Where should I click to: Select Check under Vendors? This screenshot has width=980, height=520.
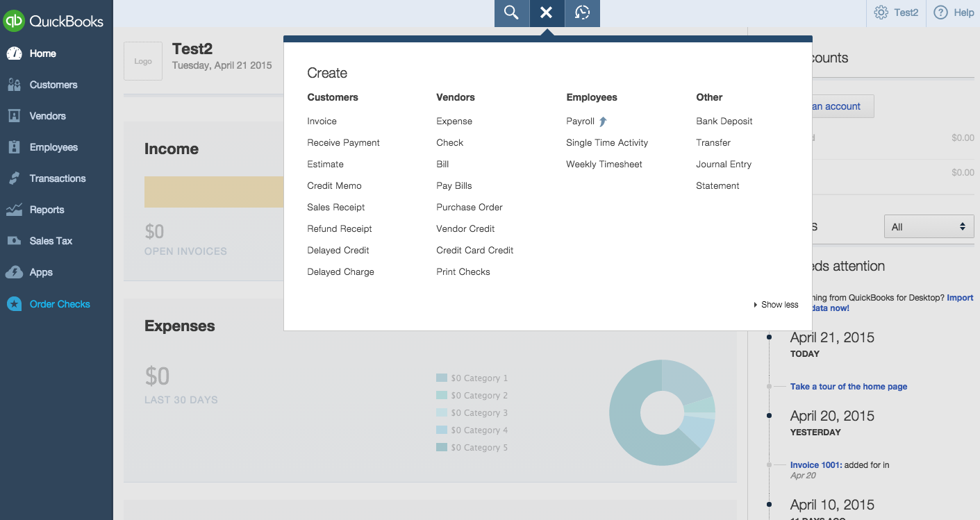[x=449, y=142]
